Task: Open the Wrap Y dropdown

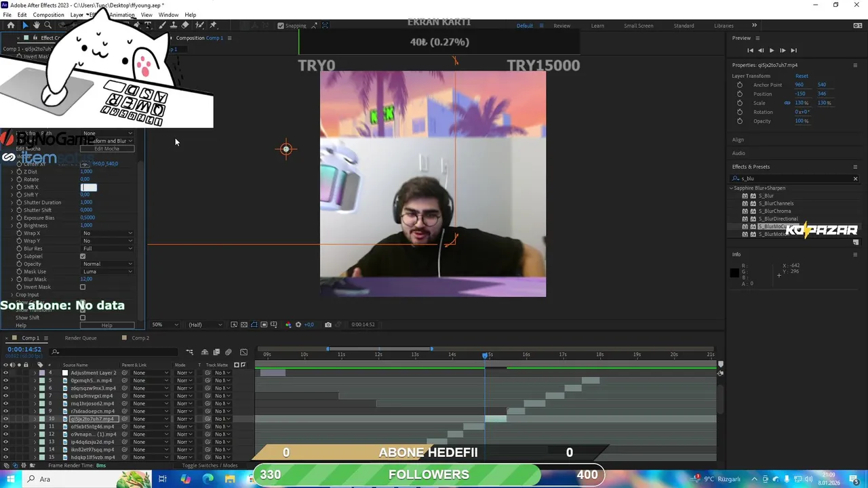Action: [x=107, y=241]
